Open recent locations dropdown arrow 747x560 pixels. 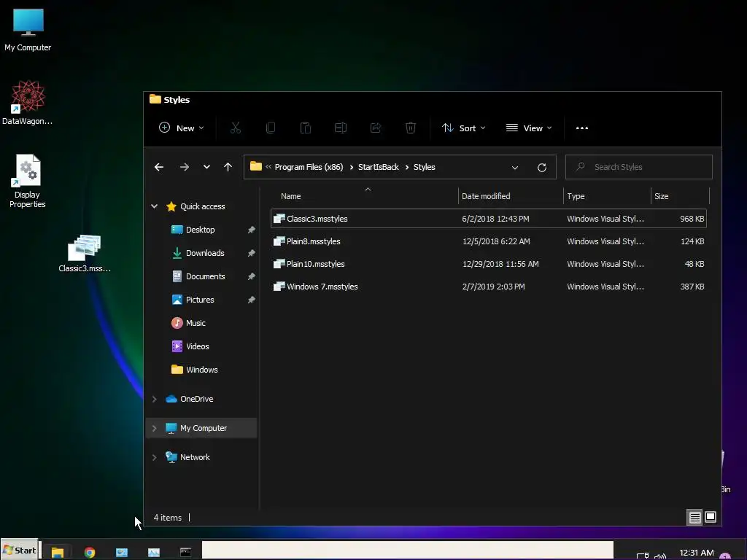(206, 167)
